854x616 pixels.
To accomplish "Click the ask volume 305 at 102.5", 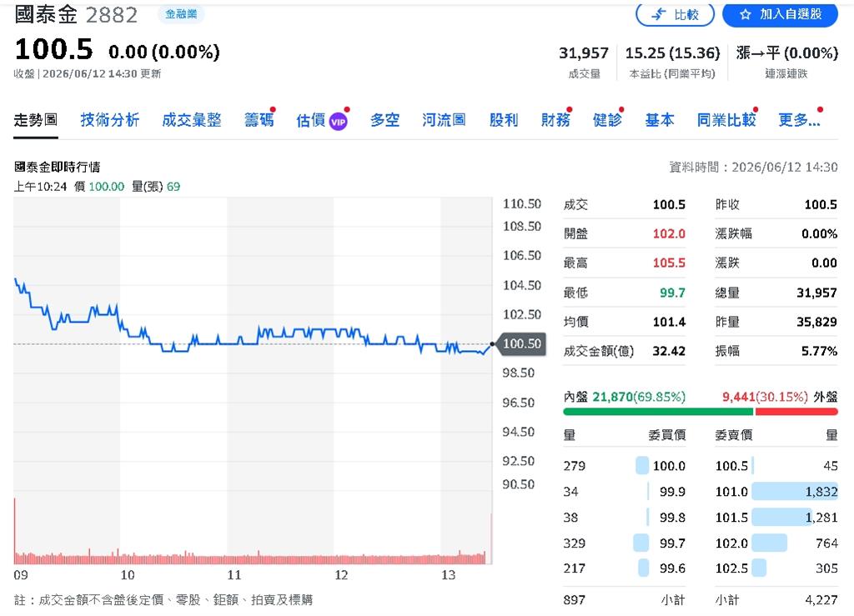I will [826, 568].
